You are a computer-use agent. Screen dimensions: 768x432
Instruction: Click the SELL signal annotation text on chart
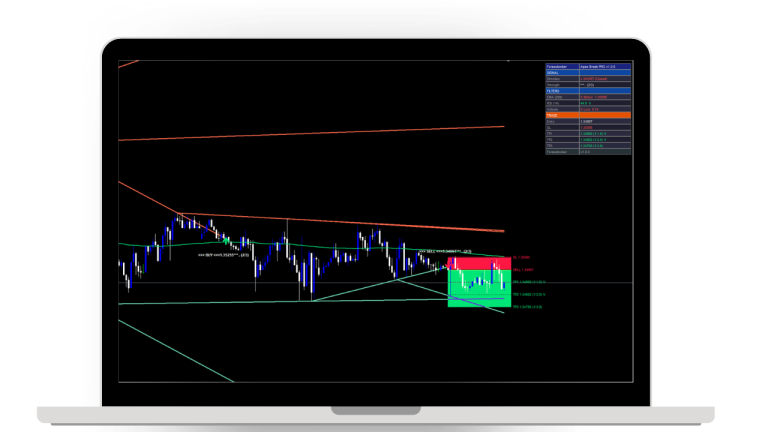(445, 251)
